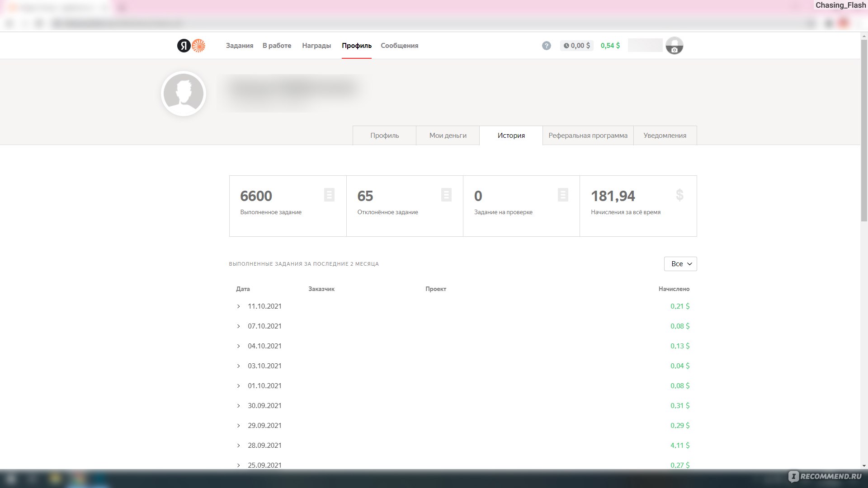Click the dollar sign earnings icon

coord(679,195)
